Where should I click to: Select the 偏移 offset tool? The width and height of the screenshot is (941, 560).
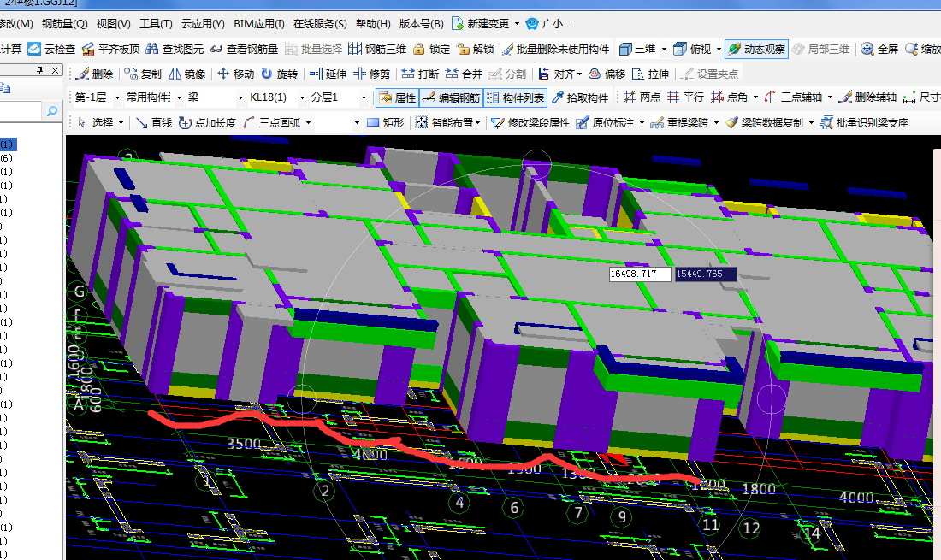coord(607,74)
